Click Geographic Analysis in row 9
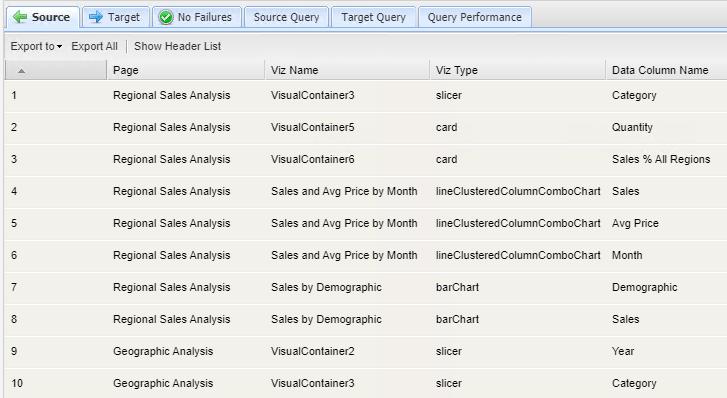Viewport: 727px width, 398px height. tap(163, 352)
